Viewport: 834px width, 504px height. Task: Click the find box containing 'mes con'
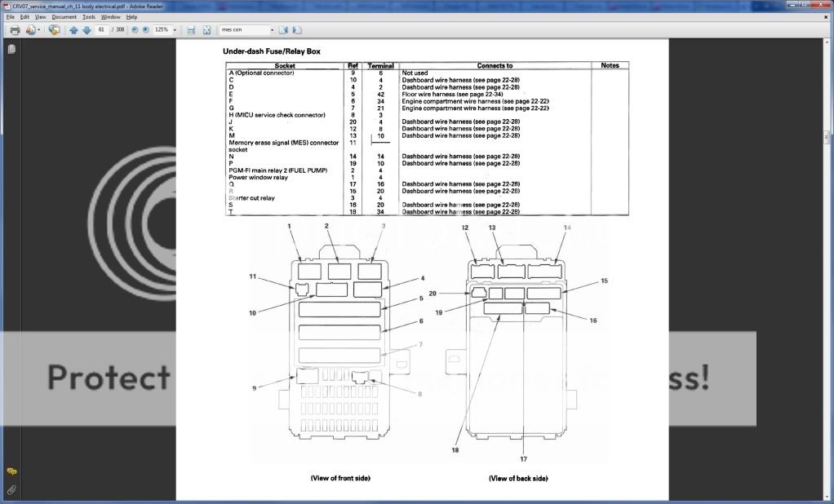click(243, 30)
